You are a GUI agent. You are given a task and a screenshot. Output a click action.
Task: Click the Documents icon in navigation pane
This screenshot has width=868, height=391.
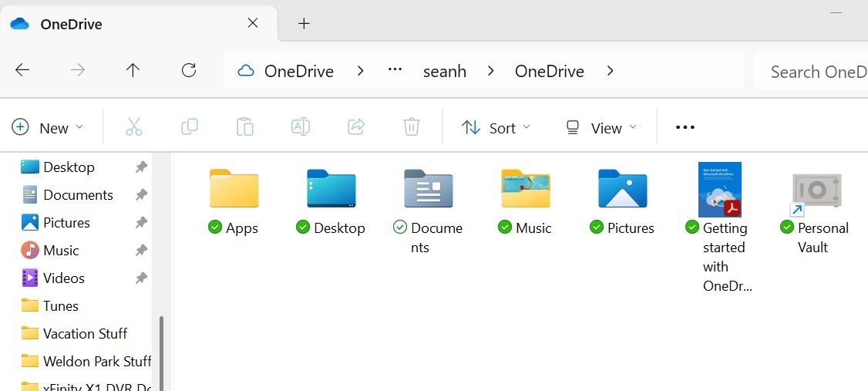click(x=30, y=194)
